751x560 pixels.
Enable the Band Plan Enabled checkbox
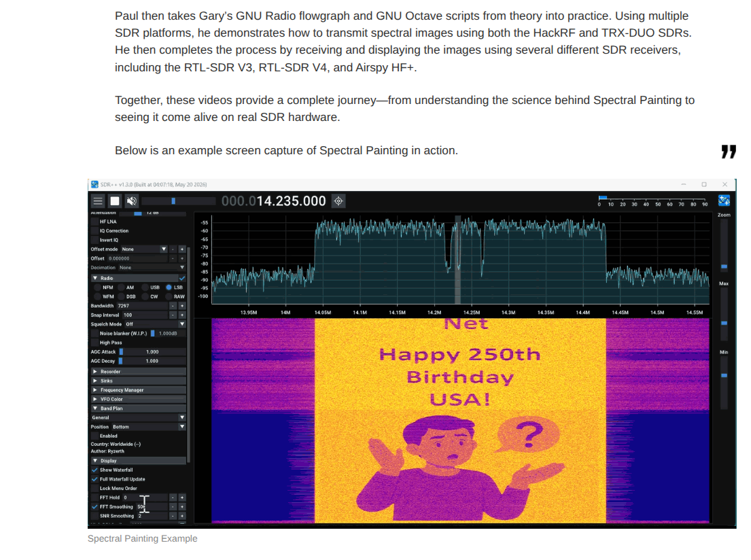click(x=95, y=436)
